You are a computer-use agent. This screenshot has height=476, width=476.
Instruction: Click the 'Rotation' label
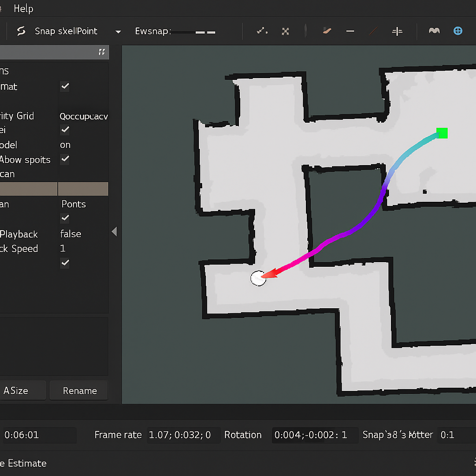[x=243, y=435]
